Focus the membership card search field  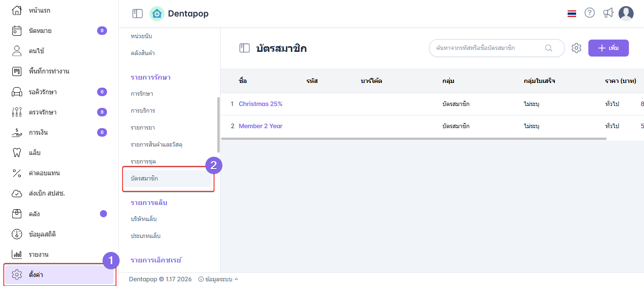tap(489, 48)
